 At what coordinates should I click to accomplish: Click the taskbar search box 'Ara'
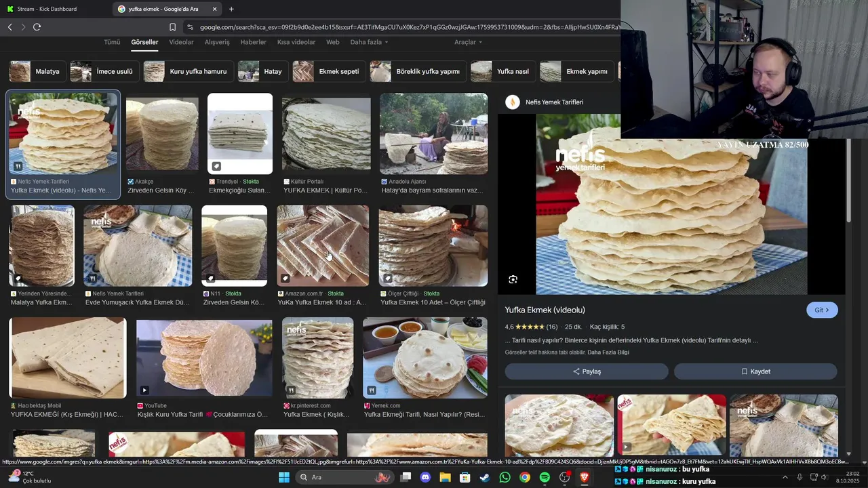tap(344, 477)
